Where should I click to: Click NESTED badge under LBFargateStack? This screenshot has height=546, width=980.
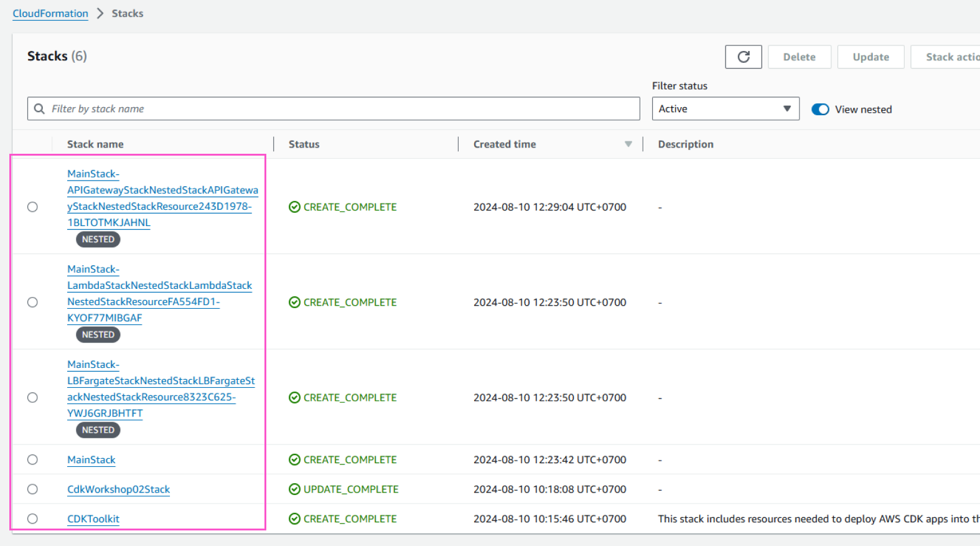click(98, 430)
